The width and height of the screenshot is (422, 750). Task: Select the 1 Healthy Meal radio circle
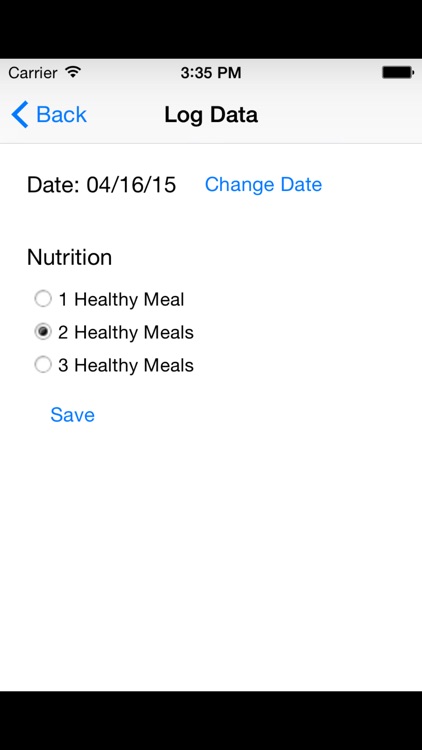[43, 299]
